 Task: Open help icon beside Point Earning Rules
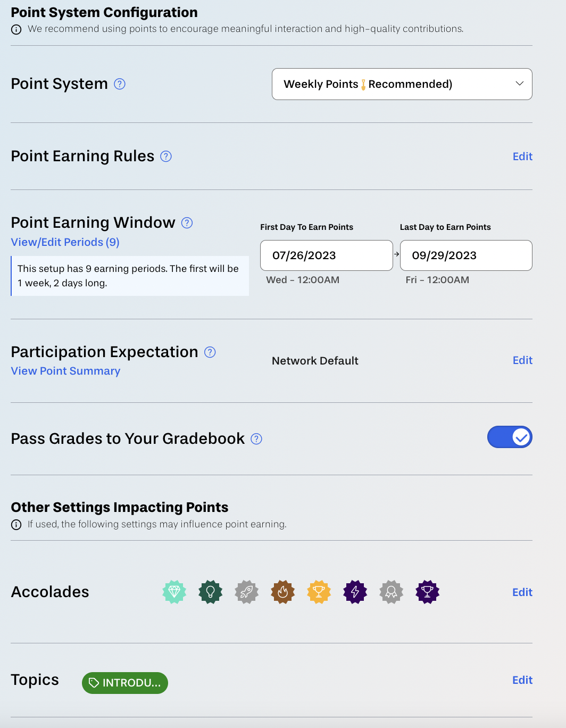tap(166, 156)
